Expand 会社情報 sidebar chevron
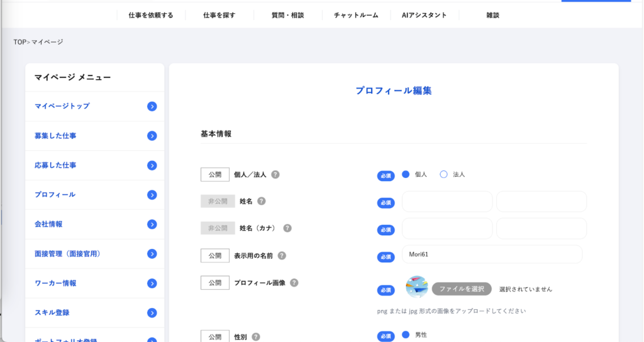This screenshot has height=342, width=644. coord(152,224)
